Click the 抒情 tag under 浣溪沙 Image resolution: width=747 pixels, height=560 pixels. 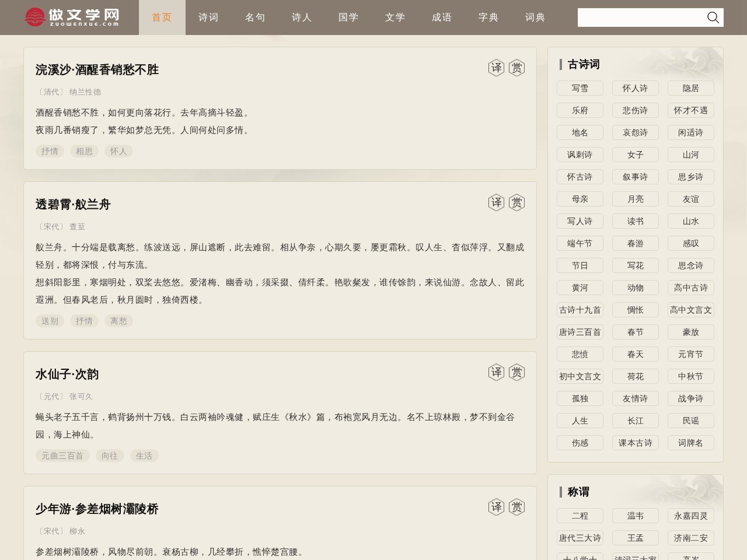pyautogui.click(x=50, y=151)
